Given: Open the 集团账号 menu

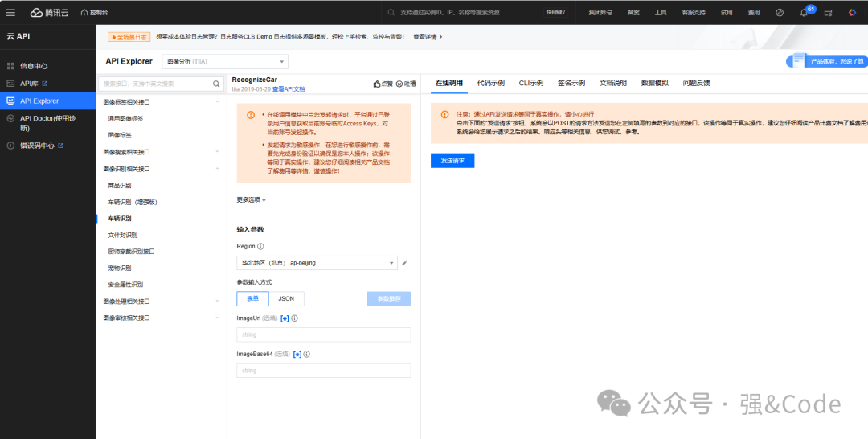Looking at the screenshot, I should [x=600, y=12].
